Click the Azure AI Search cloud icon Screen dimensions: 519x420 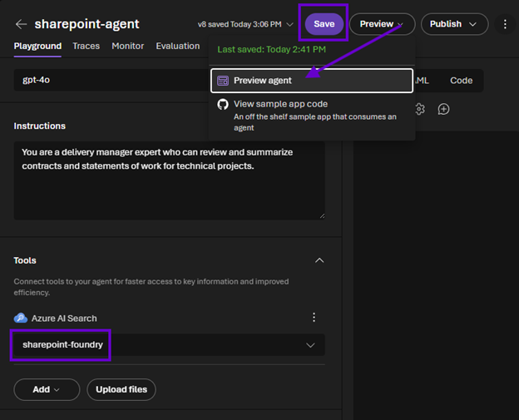[21, 318]
